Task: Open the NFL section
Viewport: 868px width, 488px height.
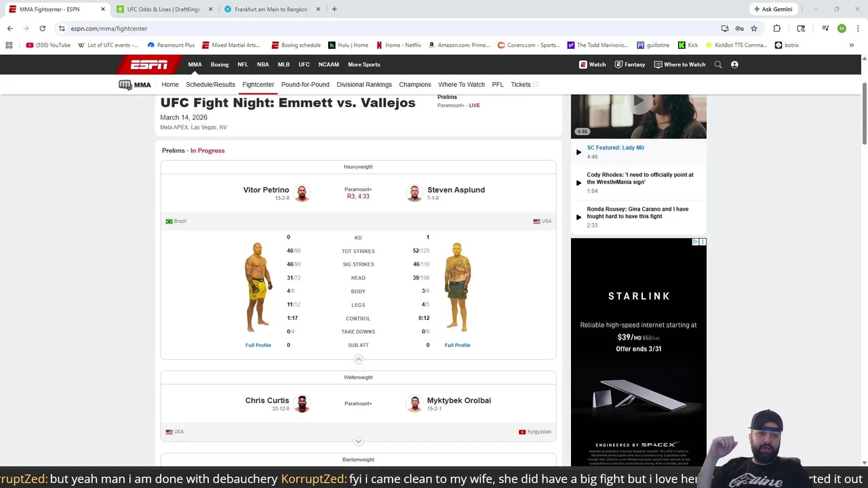Action: pyautogui.click(x=243, y=64)
